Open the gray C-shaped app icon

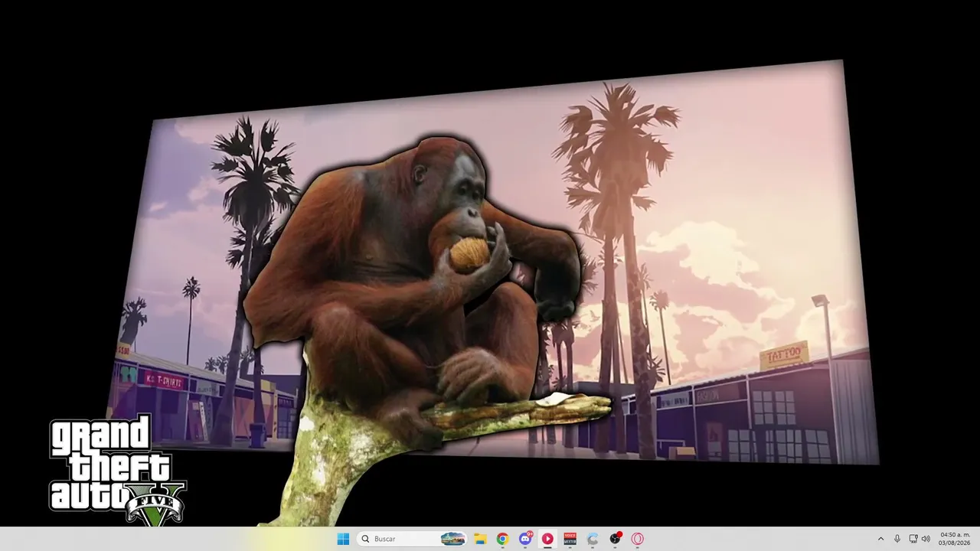coord(593,539)
